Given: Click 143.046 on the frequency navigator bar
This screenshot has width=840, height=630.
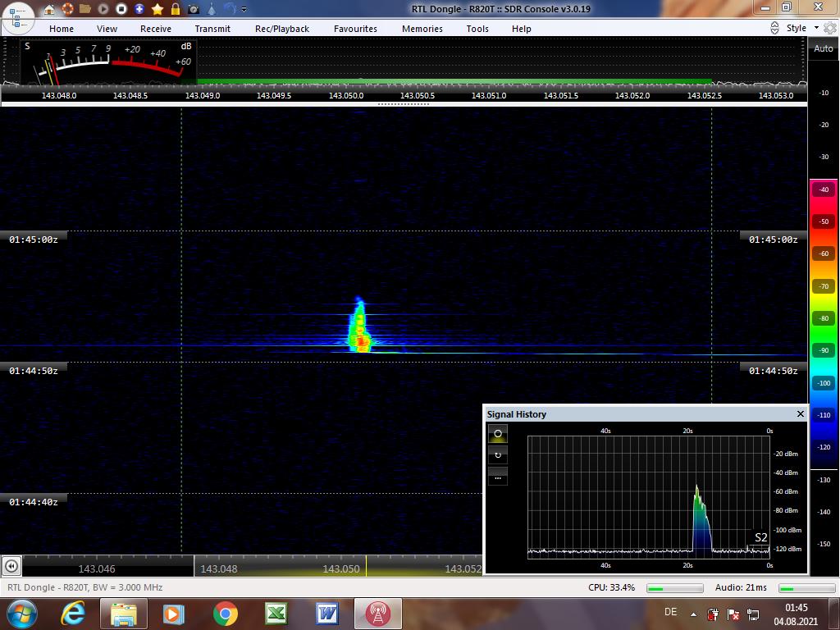Looking at the screenshot, I should [x=97, y=569].
